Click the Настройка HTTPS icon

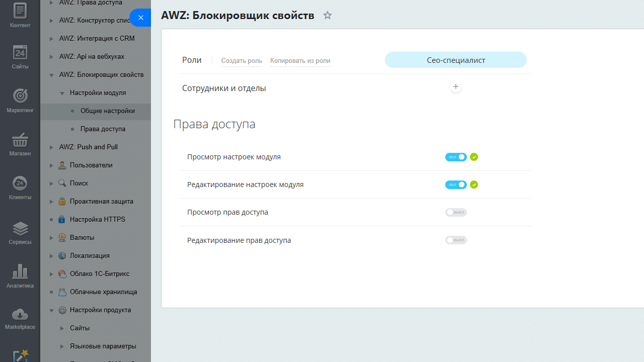(x=62, y=220)
